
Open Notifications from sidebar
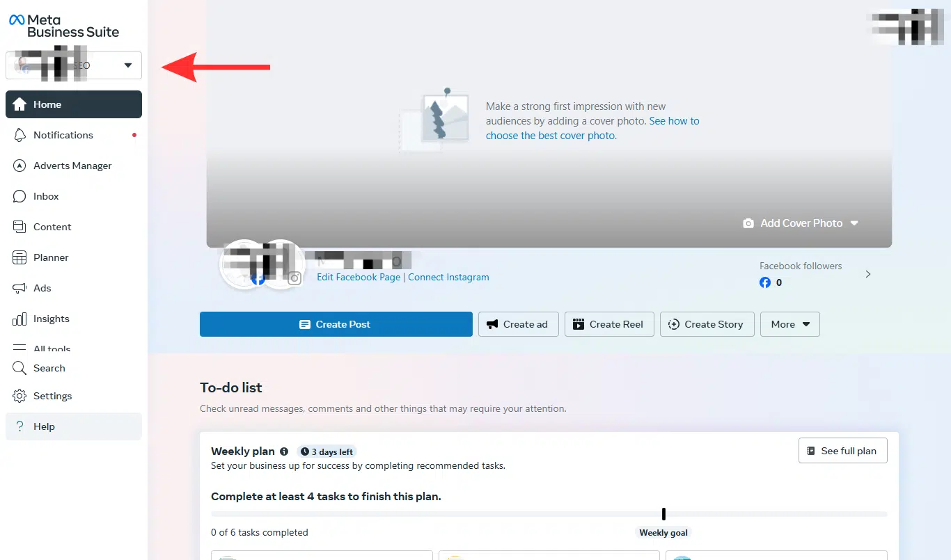tap(74, 135)
